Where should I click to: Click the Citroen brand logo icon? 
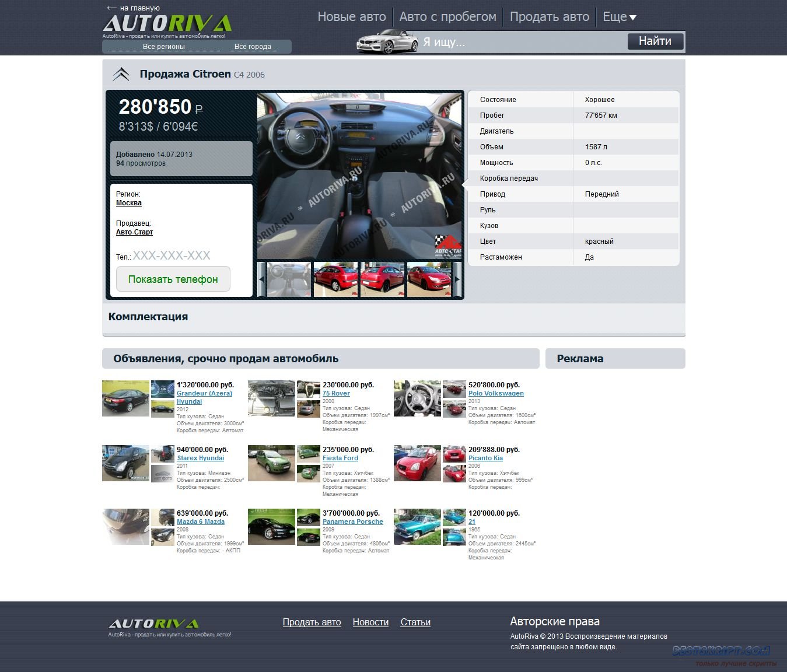(121, 74)
